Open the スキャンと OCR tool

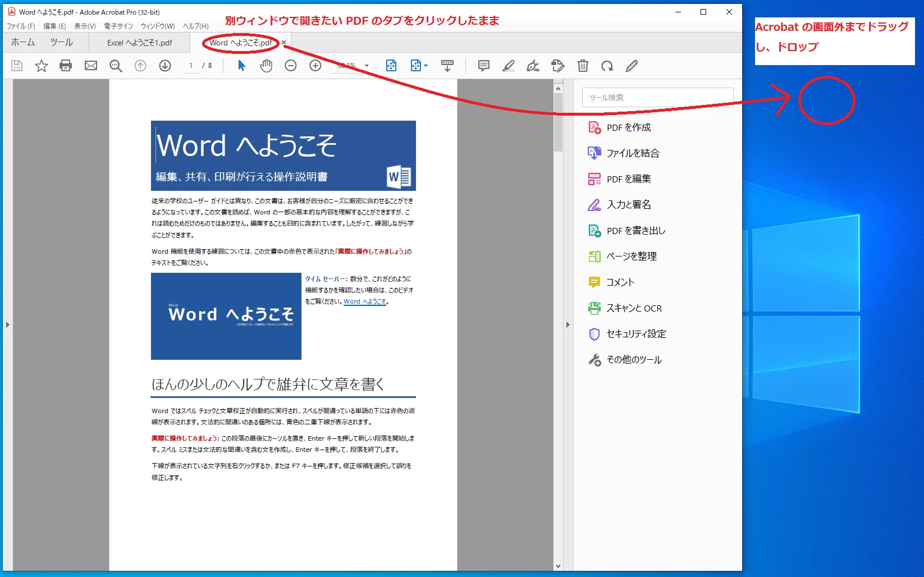pyautogui.click(x=625, y=308)
